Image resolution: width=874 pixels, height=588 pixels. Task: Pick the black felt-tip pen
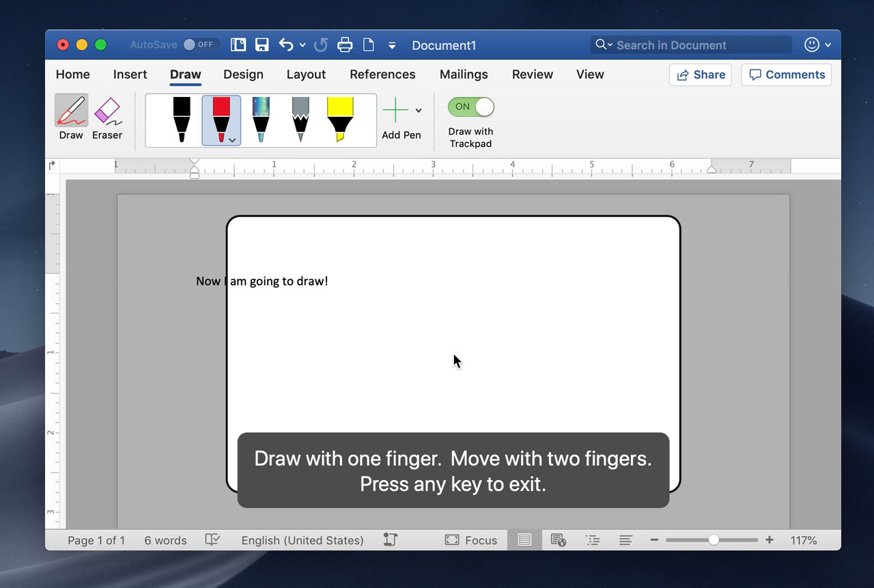click(180, 120)
